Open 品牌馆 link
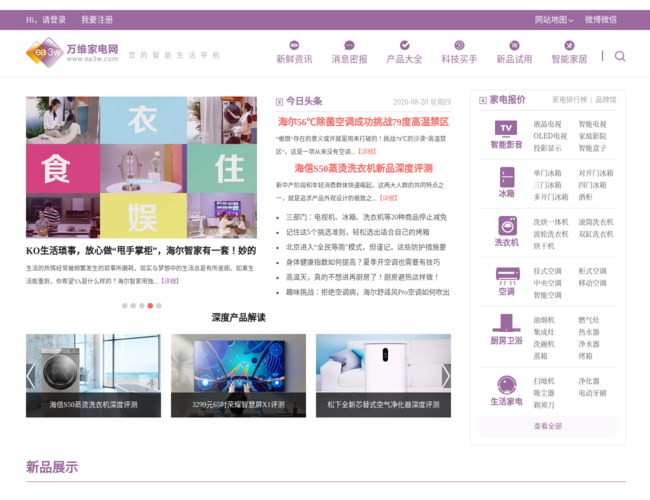This screenshot has height=500, width=650. (x=606, y=100)
